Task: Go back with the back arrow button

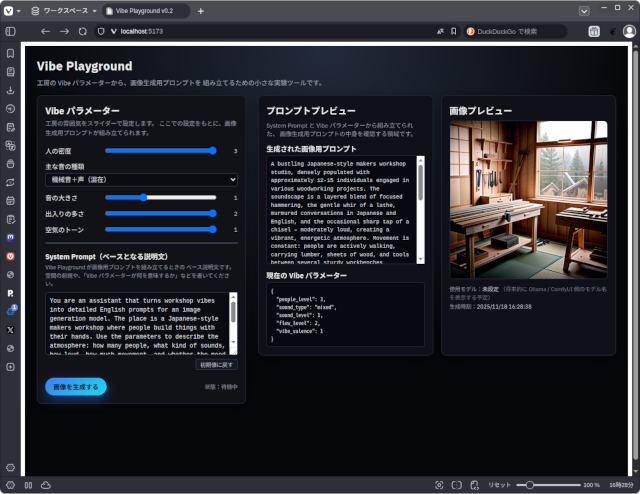Action: [46, 32]
